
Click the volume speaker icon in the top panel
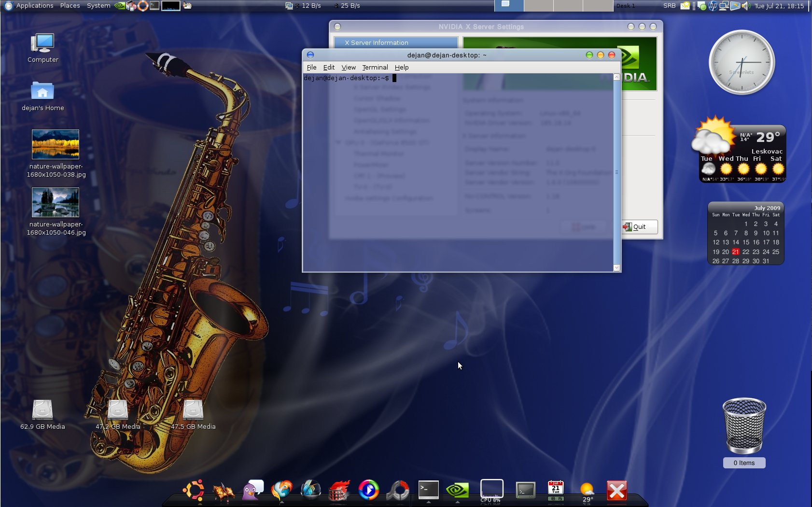[746, 6]
